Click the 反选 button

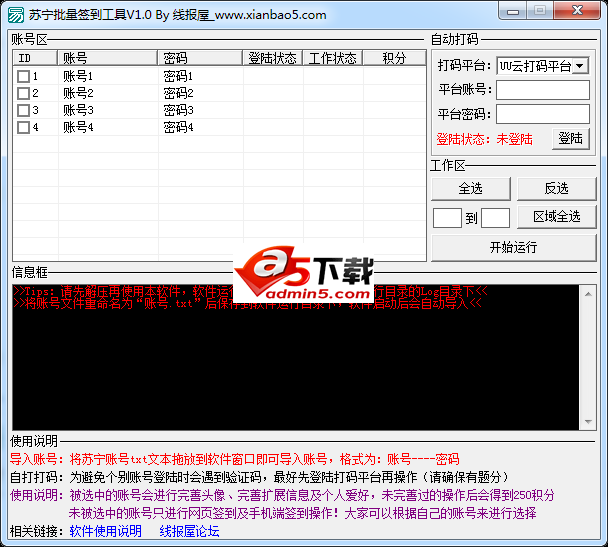[x=556, y=189]
